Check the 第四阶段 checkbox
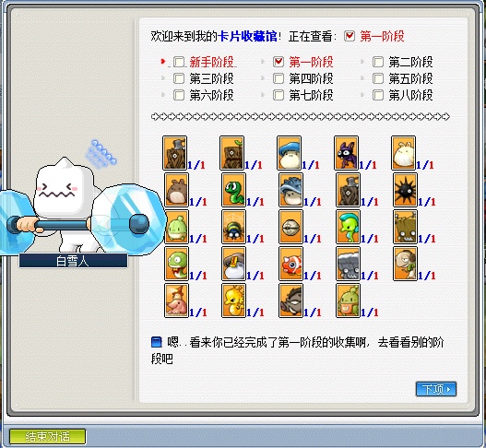 [279, 78]
